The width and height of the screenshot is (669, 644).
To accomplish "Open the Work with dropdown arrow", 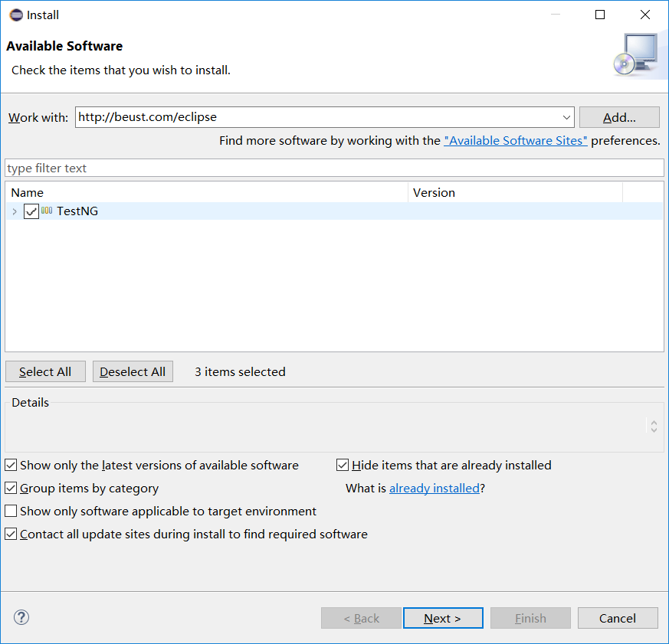I will (x=566, y=117).
